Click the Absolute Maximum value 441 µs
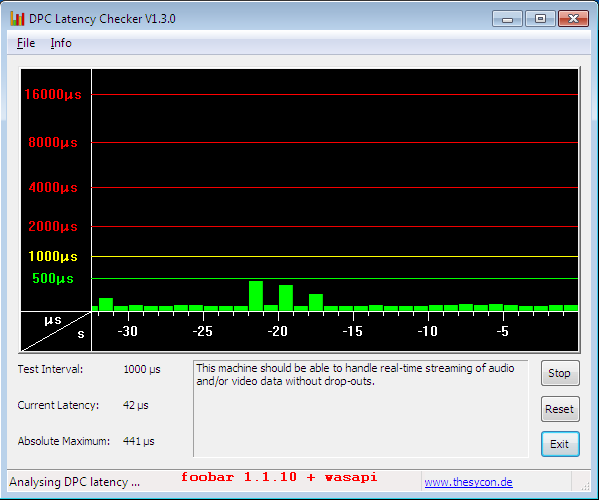This screenshot has width=599, height=500. click(139, 441)
